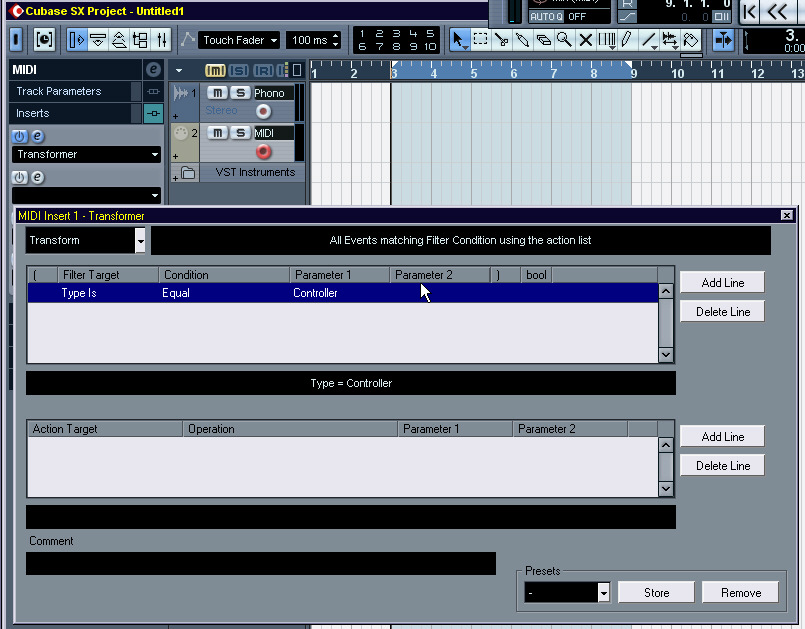Image resolution: width=805 pixels, height=629 pixels.
Task: Expand the Phono track plus sign
Action: pos(176,117)
